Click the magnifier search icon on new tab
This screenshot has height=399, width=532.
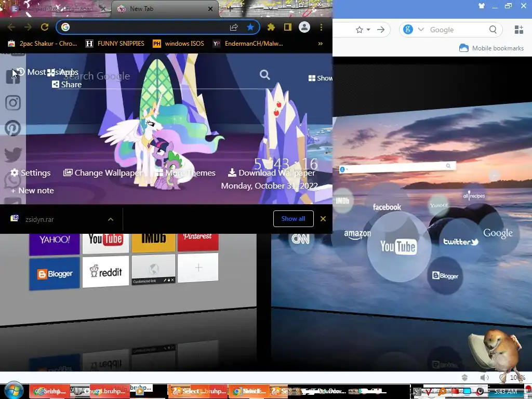(x=264, y=75)
